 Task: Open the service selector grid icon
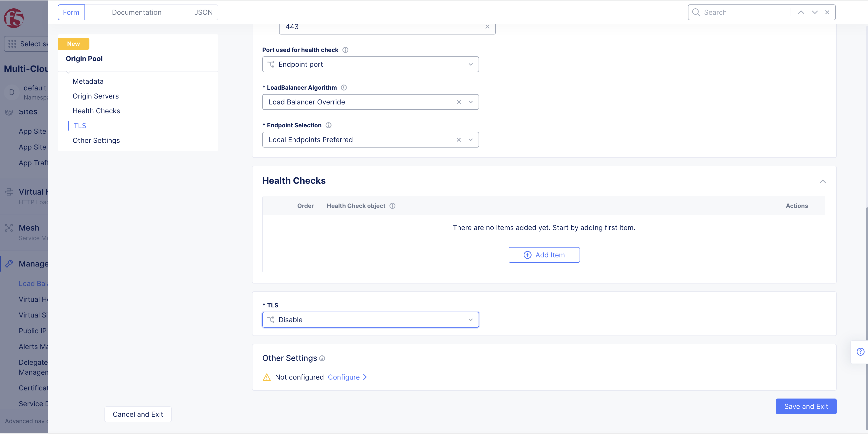pos(12,44)
